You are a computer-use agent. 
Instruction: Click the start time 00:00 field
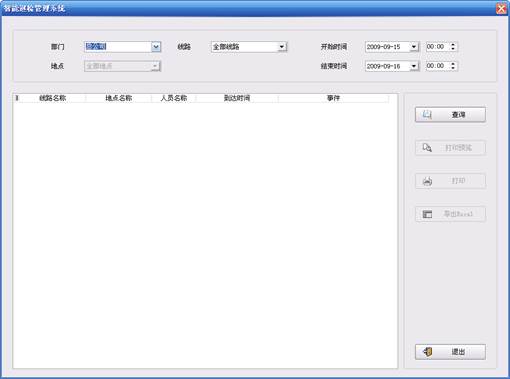pos(437,47)
